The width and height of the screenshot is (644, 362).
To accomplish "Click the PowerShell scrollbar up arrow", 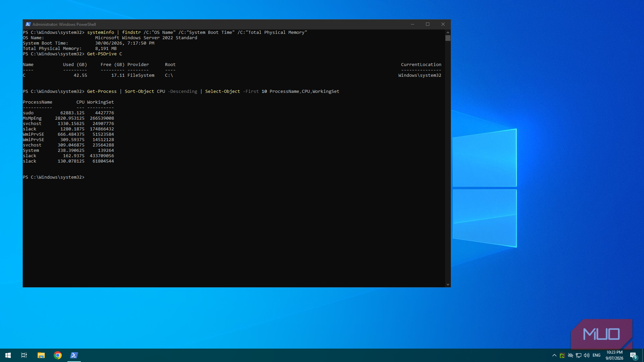I will point(448,33).
